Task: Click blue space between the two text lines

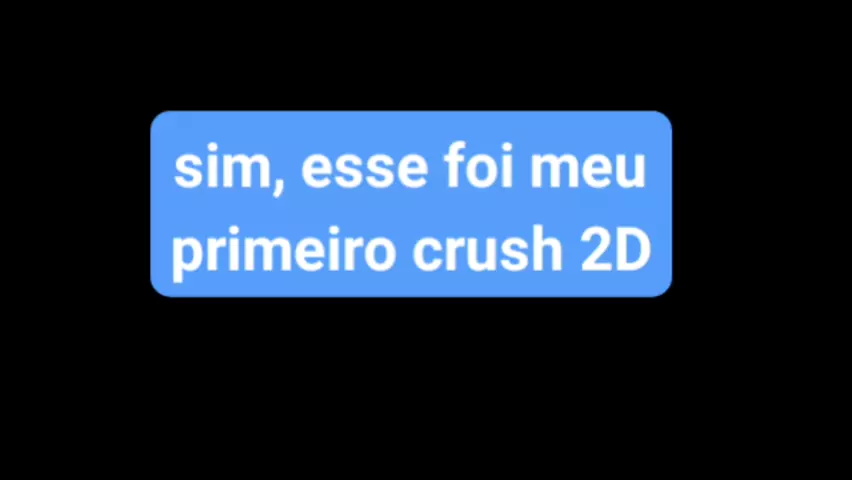Action: coord(411,209)
